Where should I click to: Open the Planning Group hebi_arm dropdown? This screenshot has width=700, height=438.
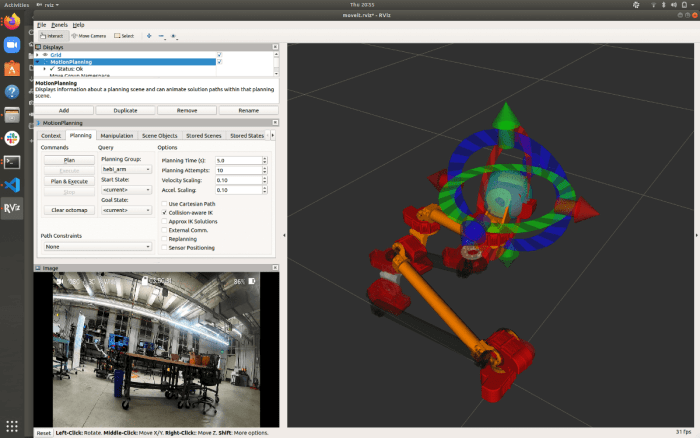coord(126,169)
